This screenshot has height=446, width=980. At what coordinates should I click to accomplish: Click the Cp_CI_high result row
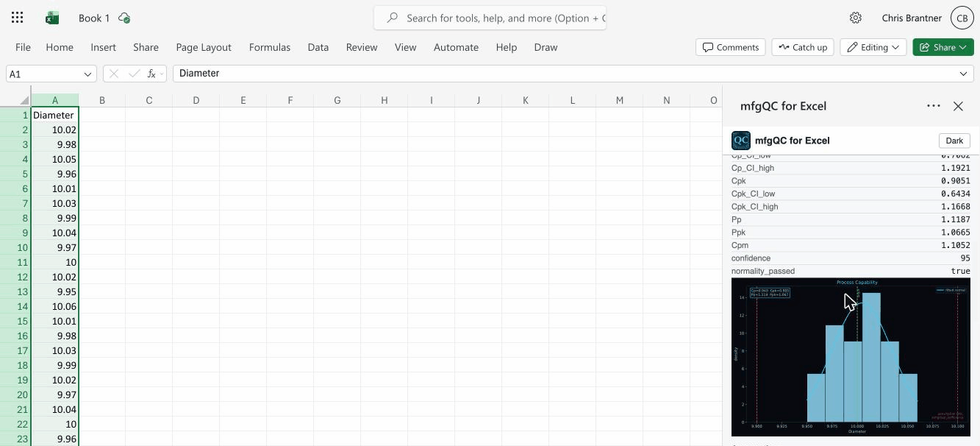click(851, 168)
